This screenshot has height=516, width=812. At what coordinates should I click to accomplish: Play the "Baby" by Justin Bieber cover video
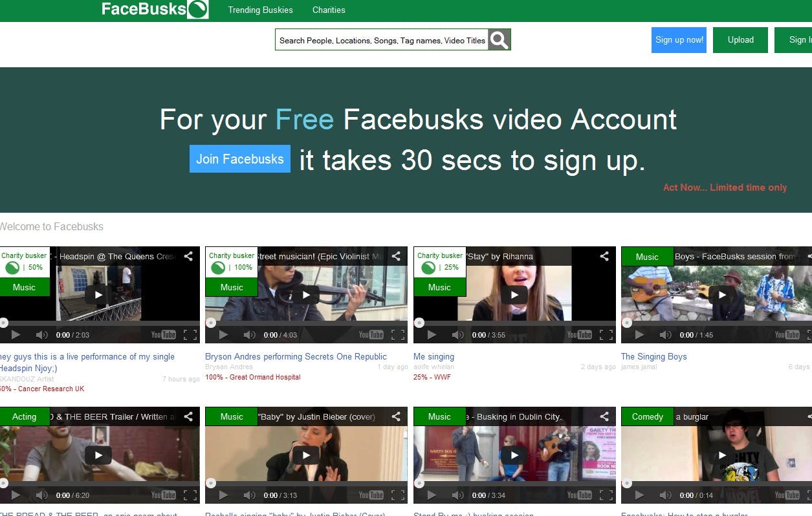(x=305, y=455)
